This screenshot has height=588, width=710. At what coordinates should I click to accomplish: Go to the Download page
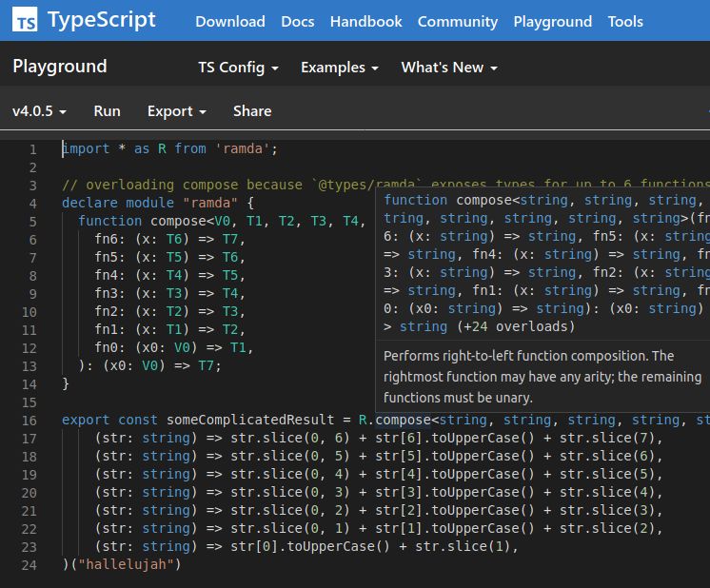[x=230, y=21]
